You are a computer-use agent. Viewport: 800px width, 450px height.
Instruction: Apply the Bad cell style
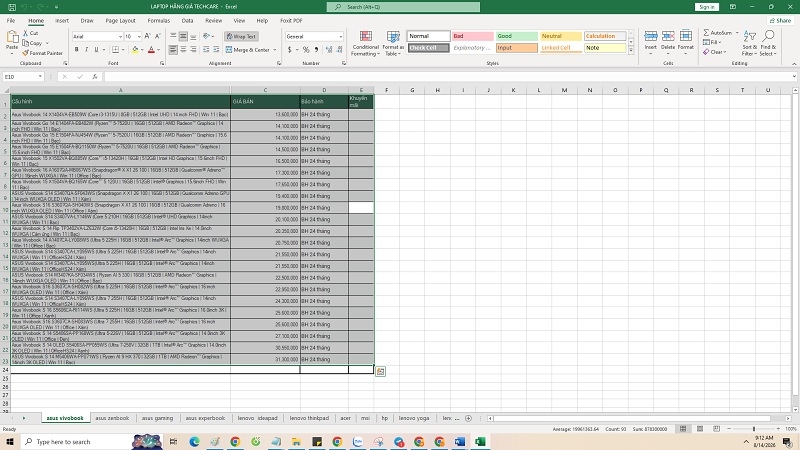472,36
